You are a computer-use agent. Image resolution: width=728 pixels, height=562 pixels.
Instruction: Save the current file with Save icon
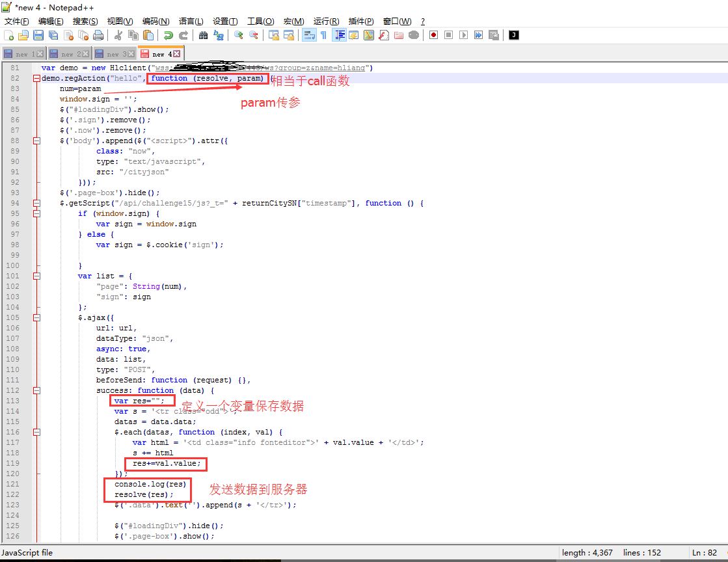(x=38, y=35)
